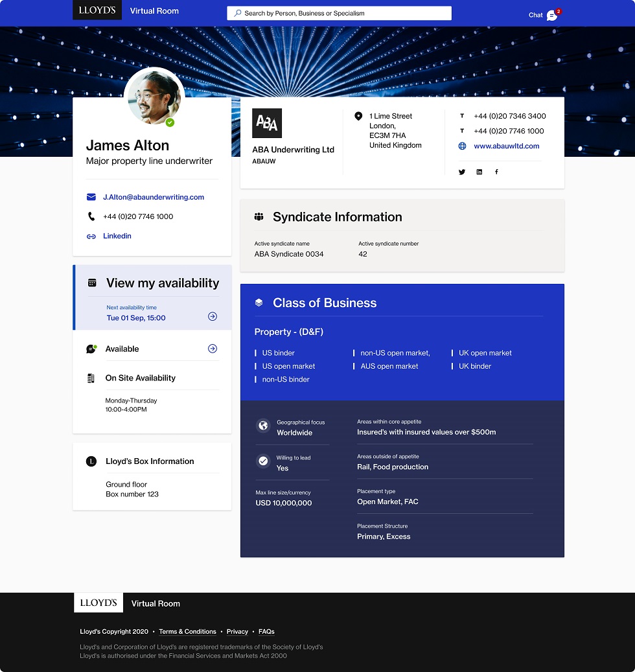635x672 pixels.
Task: Click the Worldwide geographical focus value
Action: (294, 433)
